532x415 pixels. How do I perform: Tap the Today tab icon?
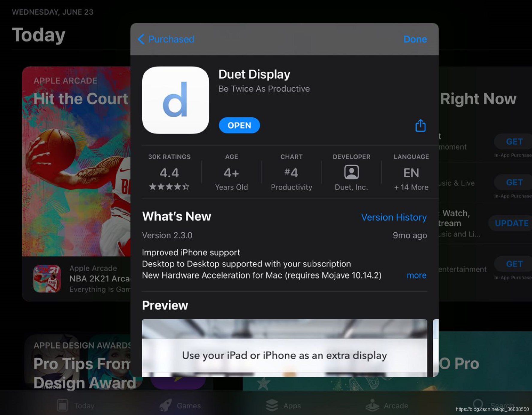click(x=62, y=405)
